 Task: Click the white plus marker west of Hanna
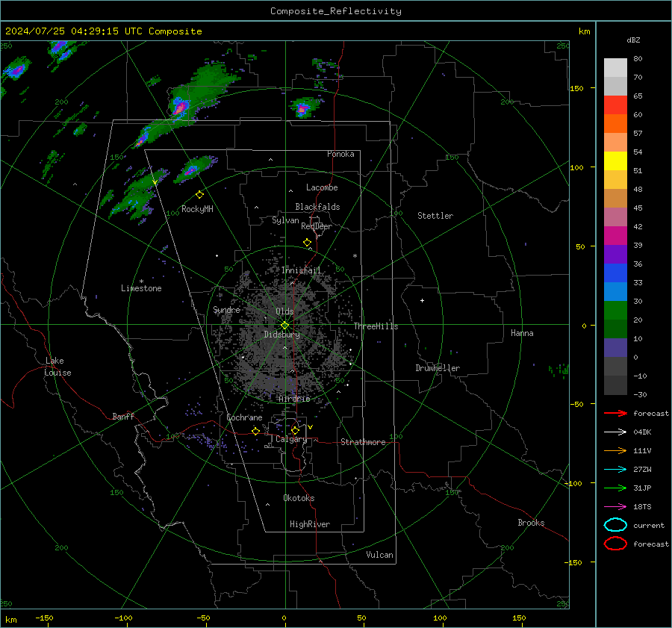(x=422, y=300)
